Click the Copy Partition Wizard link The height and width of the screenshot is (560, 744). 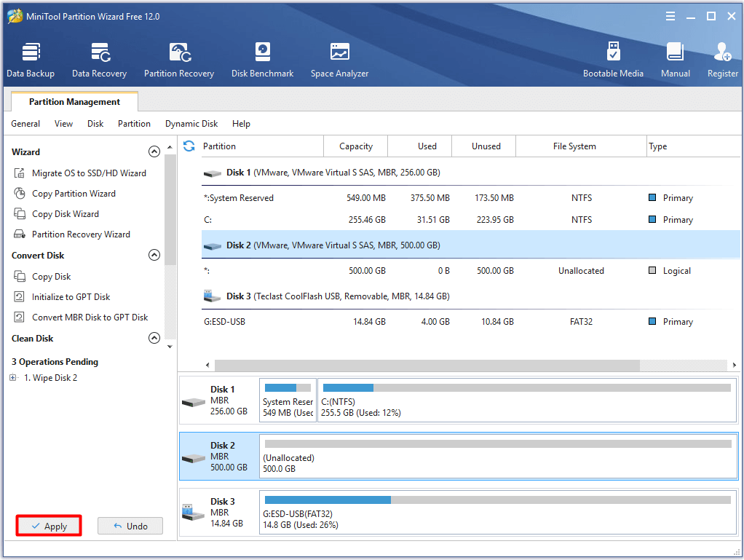[74, 194]
